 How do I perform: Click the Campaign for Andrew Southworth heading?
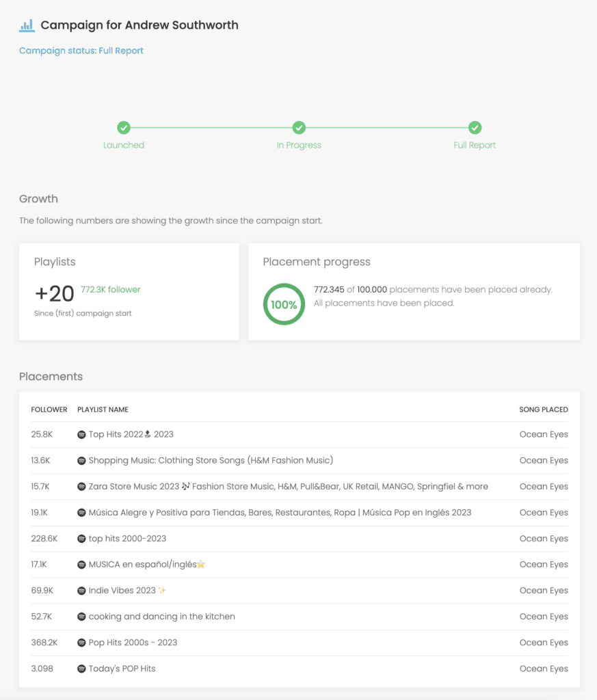tap(140, 25)
